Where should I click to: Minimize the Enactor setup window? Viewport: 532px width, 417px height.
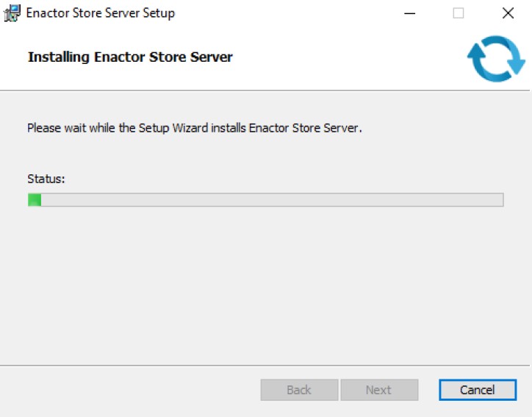pyautogui.click(x=409, y=13)
